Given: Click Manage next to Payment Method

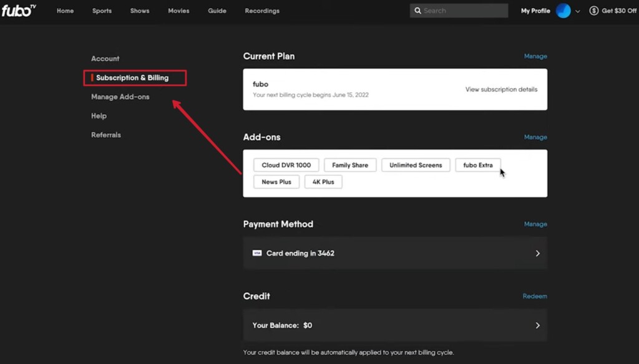Looking at the screenshot, I should coord(535,224).
